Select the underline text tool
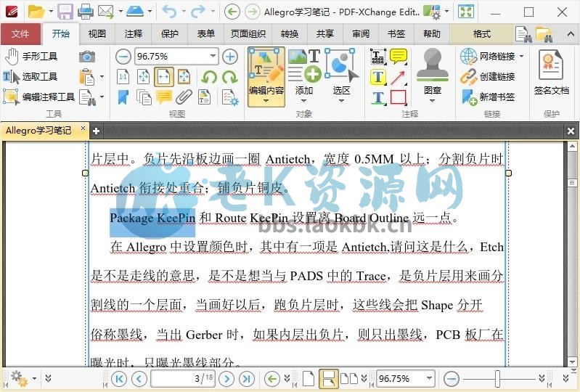Screen dimensions: 580x392 pos(378,97)
